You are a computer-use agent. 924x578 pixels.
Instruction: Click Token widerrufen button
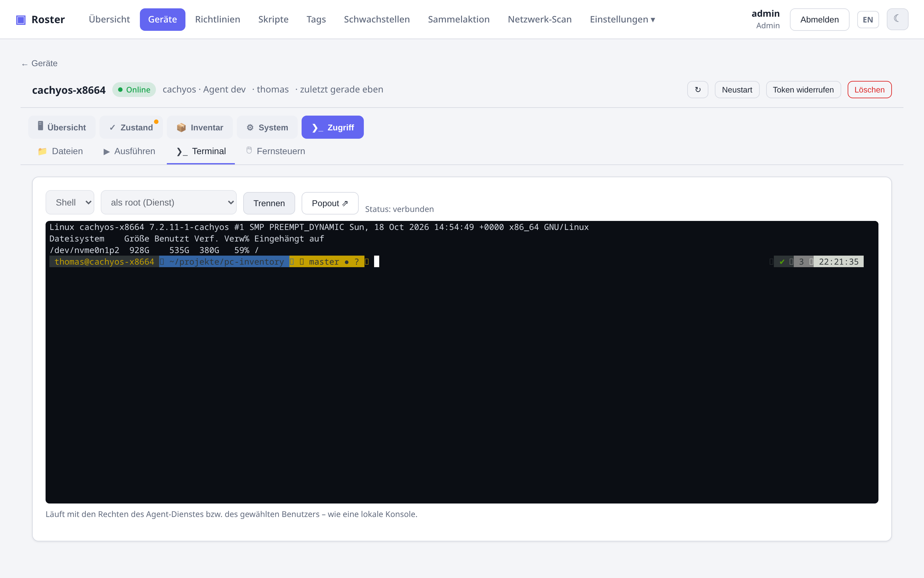pos(803,90)
